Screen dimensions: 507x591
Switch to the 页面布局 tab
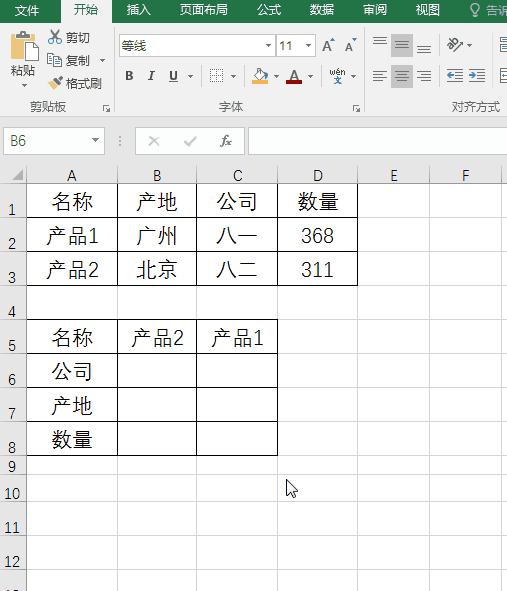click(204, 10)
